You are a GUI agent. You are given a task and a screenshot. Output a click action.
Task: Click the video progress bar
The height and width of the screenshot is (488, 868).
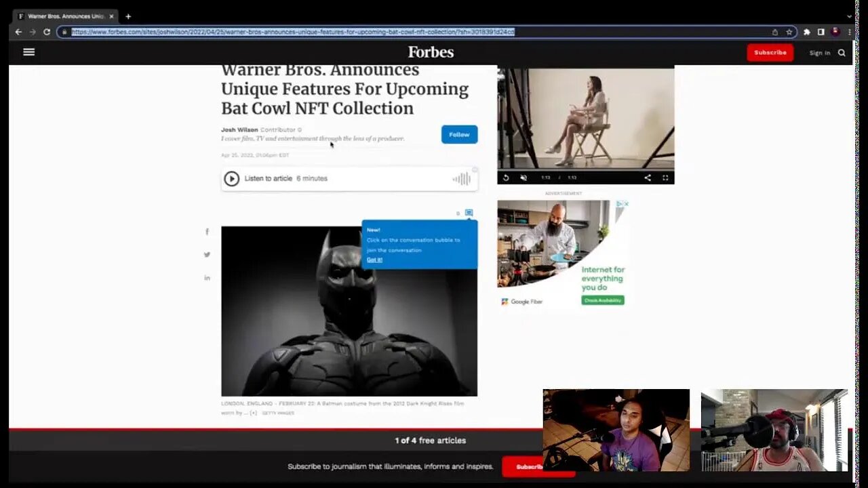pos(586,169)
